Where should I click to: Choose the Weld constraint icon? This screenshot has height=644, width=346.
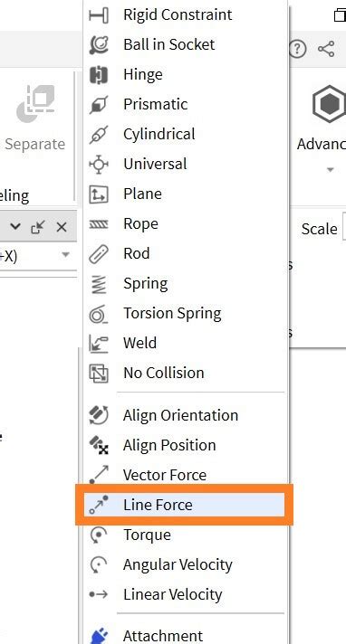click(x=99, y=344)
